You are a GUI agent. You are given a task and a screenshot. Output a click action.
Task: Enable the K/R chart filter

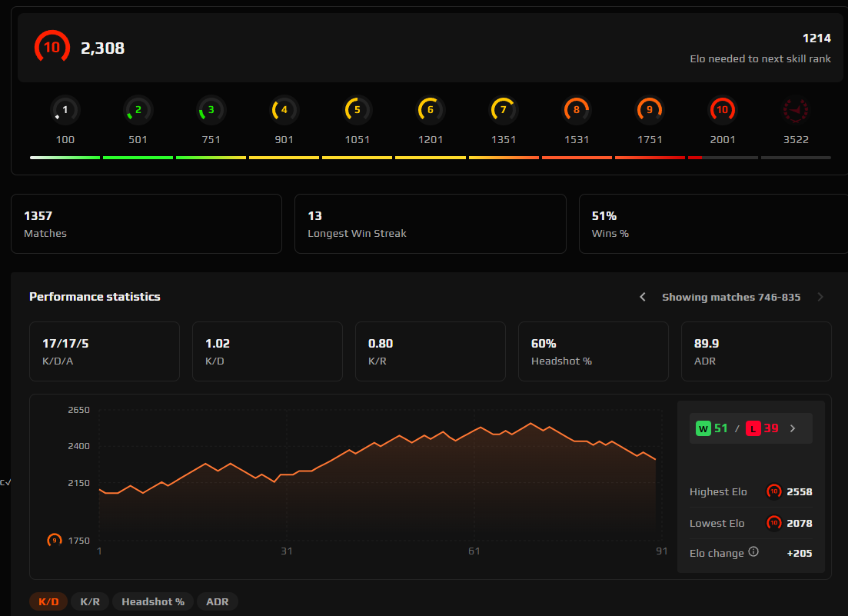(x=89, y=601)
